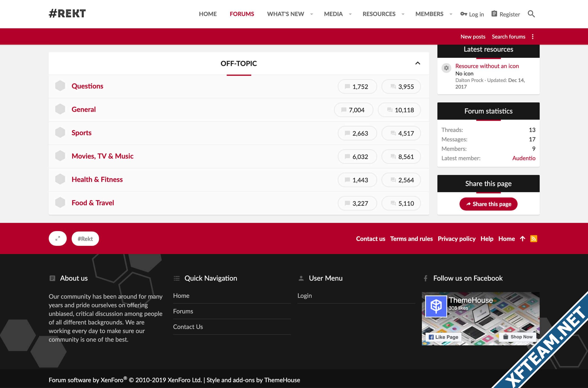This screenshot has height=388, width=588.
Task: Open the ThemeHouse Facebook page title
Action: coord(471,300)
